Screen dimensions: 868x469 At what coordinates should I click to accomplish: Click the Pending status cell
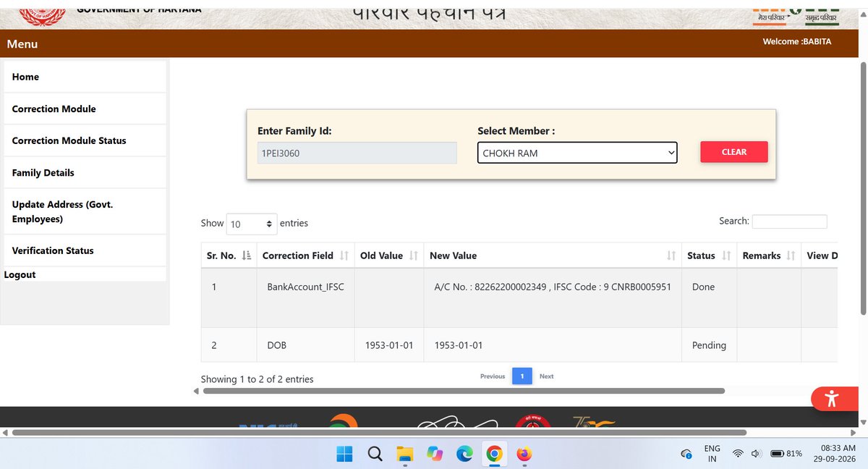tap(709, 345)
